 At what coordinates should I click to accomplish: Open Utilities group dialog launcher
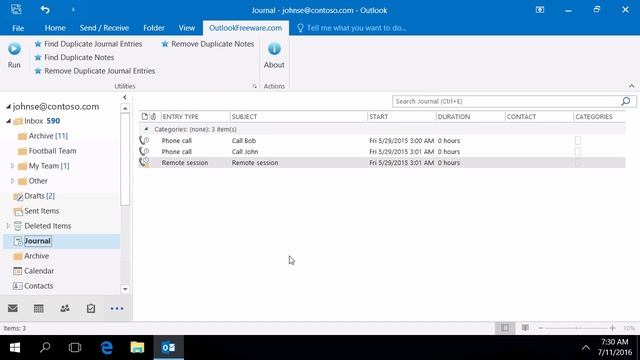[255, 86]
